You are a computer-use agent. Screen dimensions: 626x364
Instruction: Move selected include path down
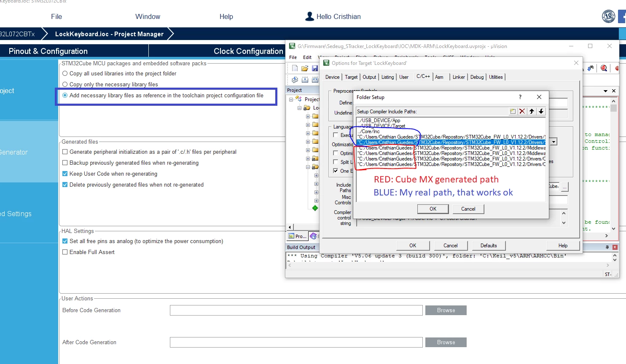(541, 111)
